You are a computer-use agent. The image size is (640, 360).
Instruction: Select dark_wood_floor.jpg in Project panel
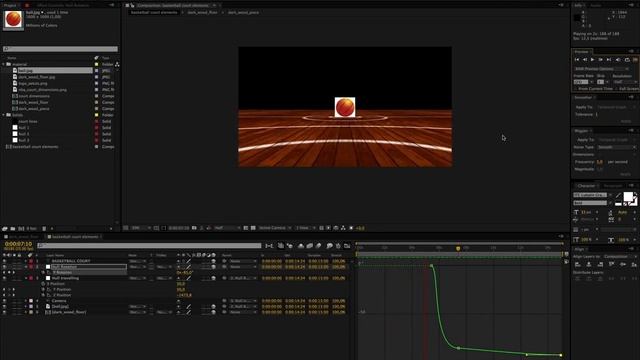tap(37, 77)
